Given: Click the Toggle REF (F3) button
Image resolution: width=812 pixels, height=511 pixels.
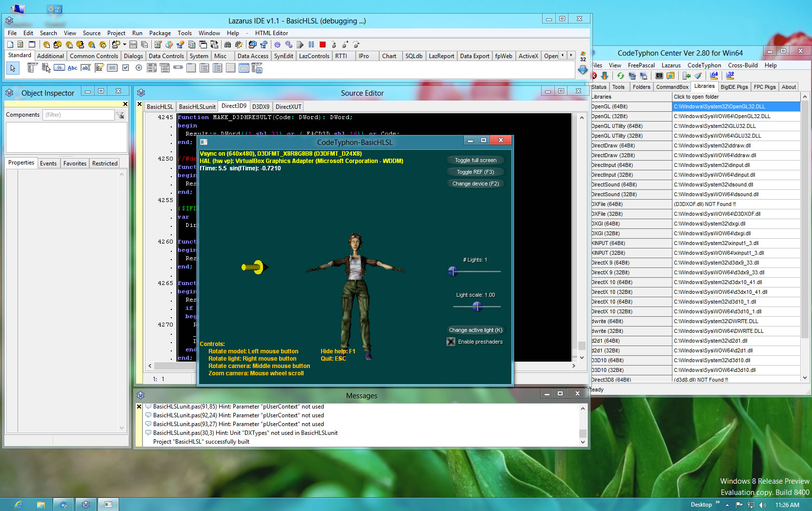Looking at the screenshot, I should [x=476, y=172].
